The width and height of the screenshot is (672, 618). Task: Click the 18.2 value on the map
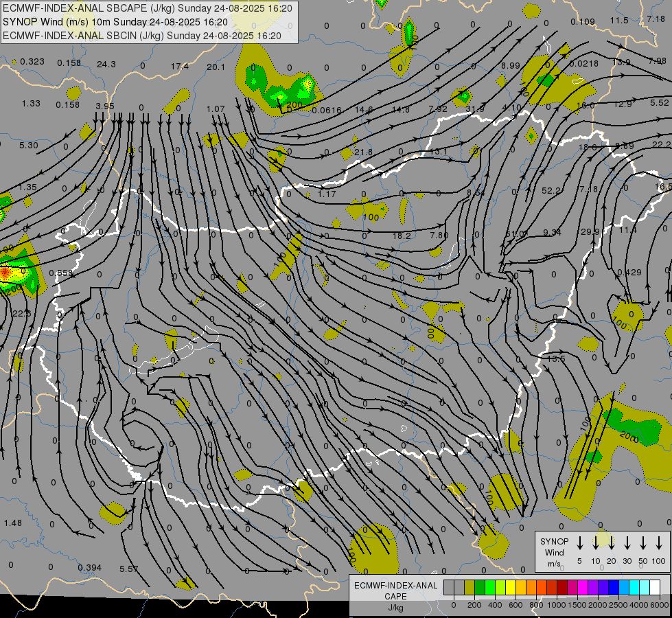coord(402,236)
